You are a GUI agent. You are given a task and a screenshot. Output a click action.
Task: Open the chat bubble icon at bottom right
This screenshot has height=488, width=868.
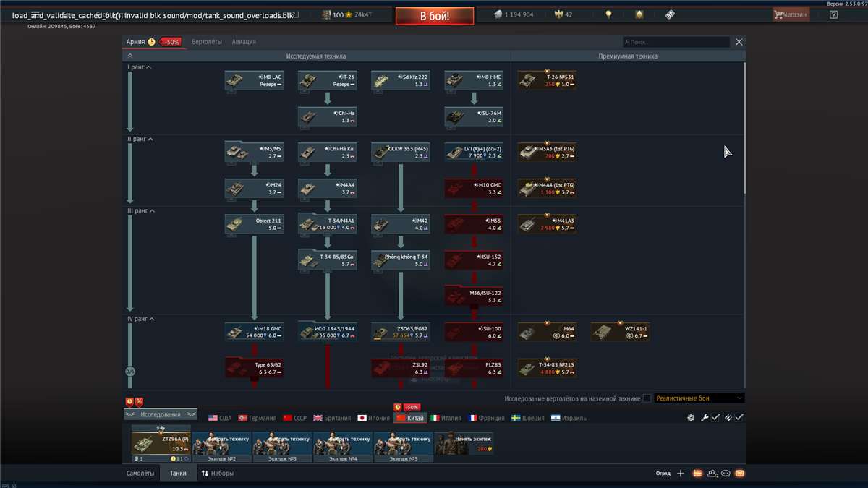coord(726,474)
